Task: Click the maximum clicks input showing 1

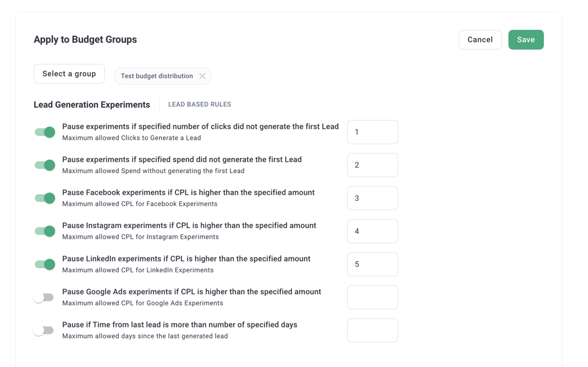Action: click(372, 132)
